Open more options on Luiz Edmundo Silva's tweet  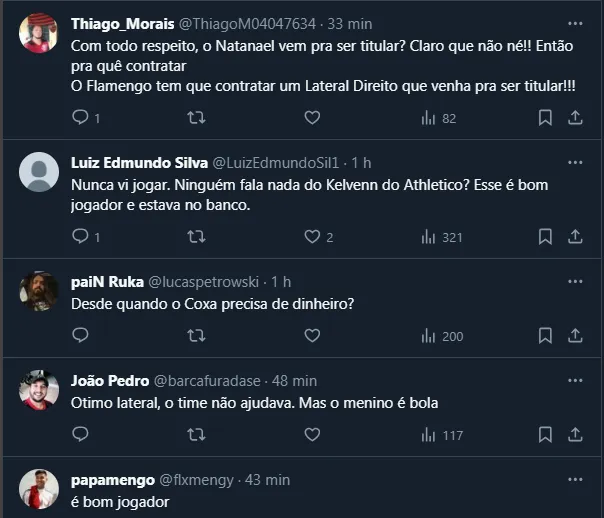click(x=575, y=161)
